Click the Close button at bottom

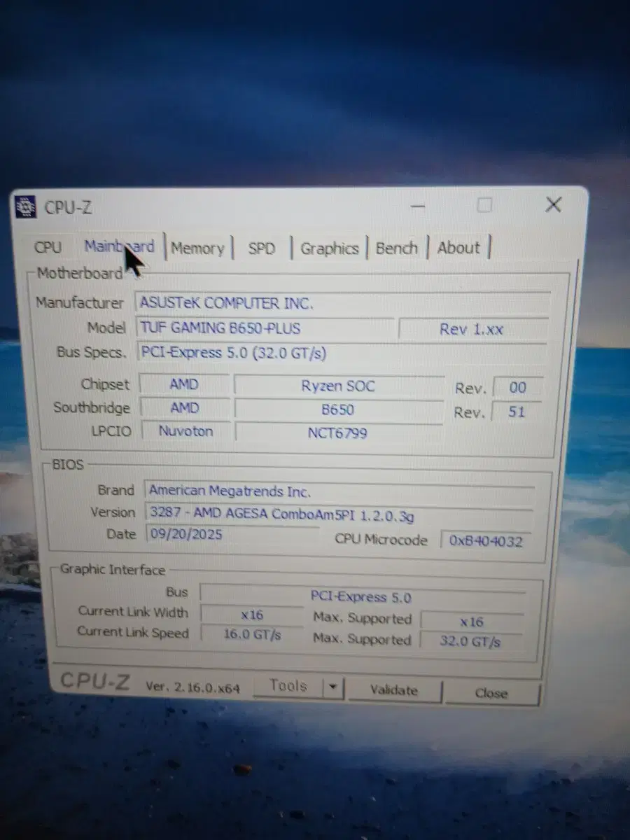[x=491, y=693]
